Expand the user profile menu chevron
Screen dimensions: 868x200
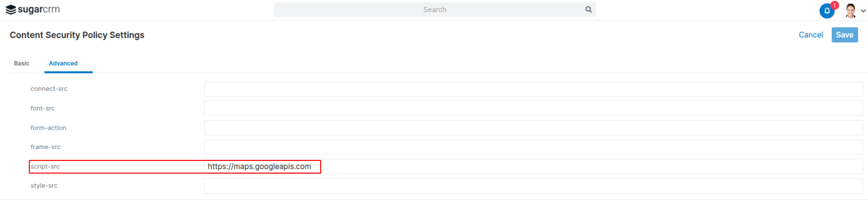(x=863, y=11)
